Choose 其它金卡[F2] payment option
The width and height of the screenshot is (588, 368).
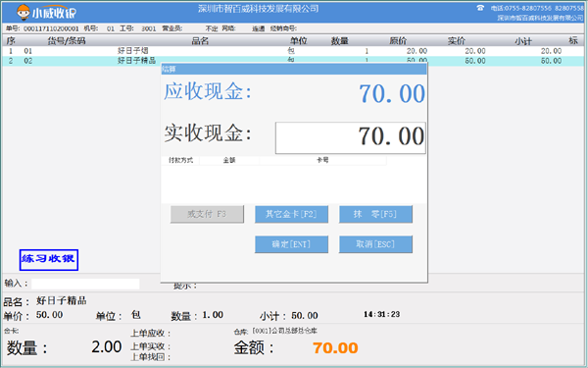pyautogui.click(x=291, y=214)
